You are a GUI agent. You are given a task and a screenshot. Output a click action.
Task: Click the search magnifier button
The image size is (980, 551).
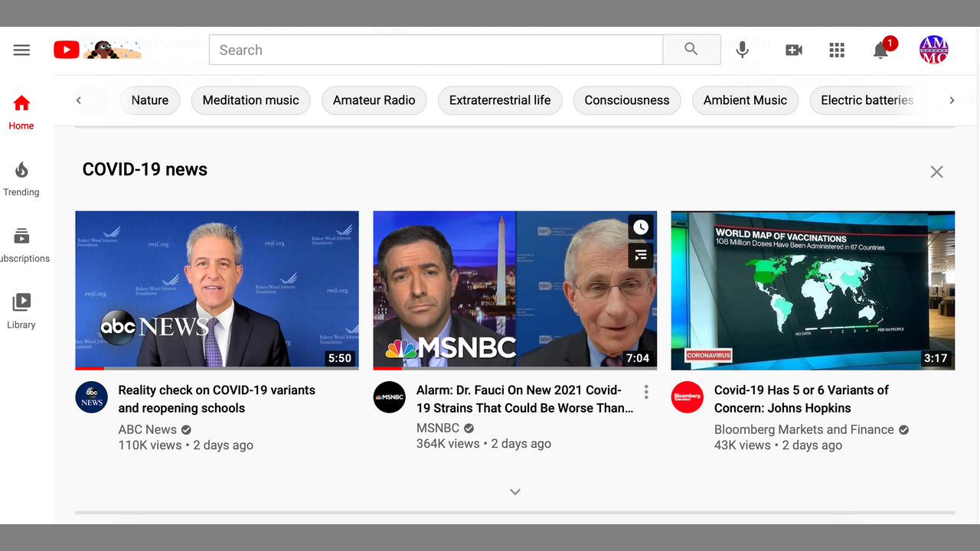691,50
